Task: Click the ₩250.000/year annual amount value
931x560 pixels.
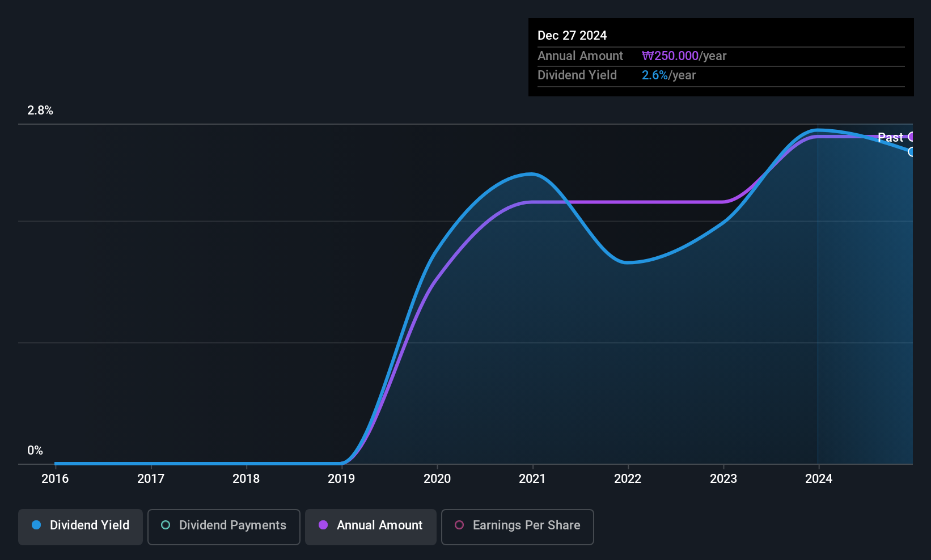Action: (684, 56)
